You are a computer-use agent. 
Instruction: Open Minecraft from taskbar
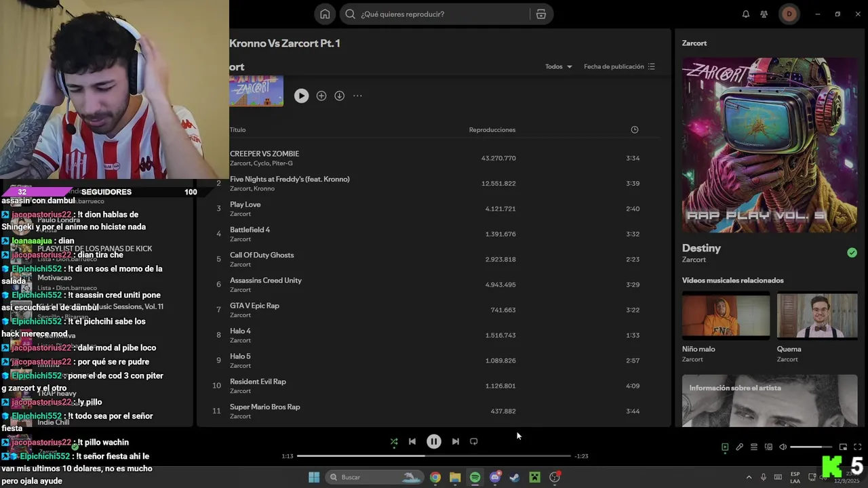(x=534, y=477)
